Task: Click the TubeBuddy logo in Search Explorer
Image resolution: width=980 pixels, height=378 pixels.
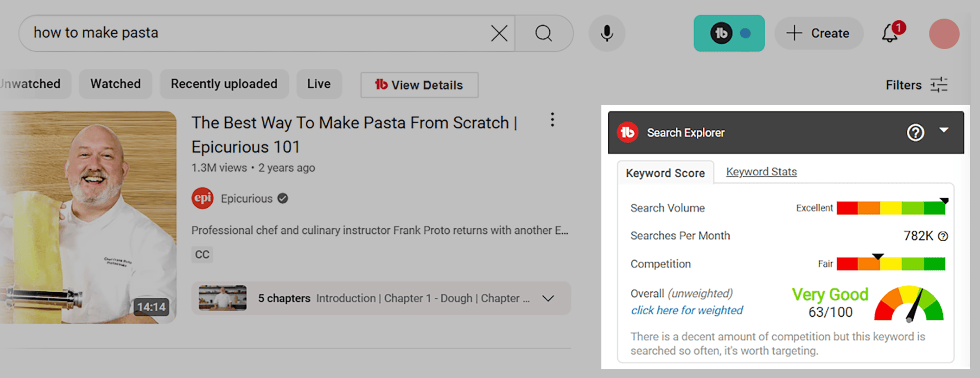Action: click(x=627, y=133)
